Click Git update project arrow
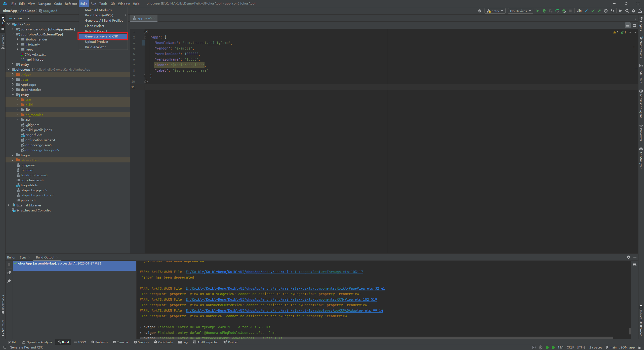The image size is (644, 350). pos(586,11)
